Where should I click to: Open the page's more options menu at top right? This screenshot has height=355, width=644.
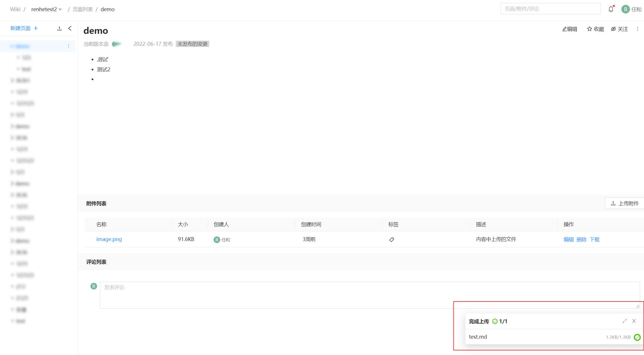click(637, 29)
